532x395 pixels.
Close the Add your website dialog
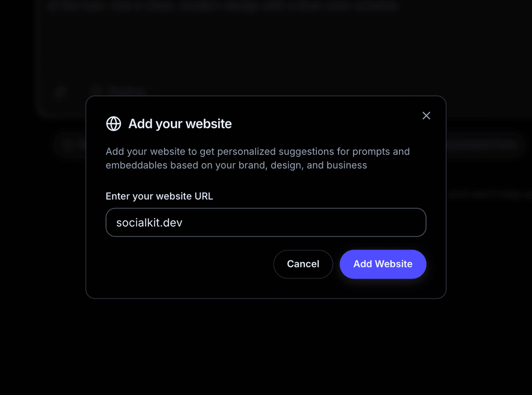coord(426,115)
